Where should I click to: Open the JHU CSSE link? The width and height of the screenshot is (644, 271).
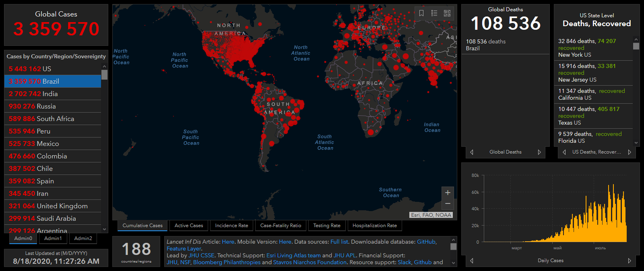[201, 255]
